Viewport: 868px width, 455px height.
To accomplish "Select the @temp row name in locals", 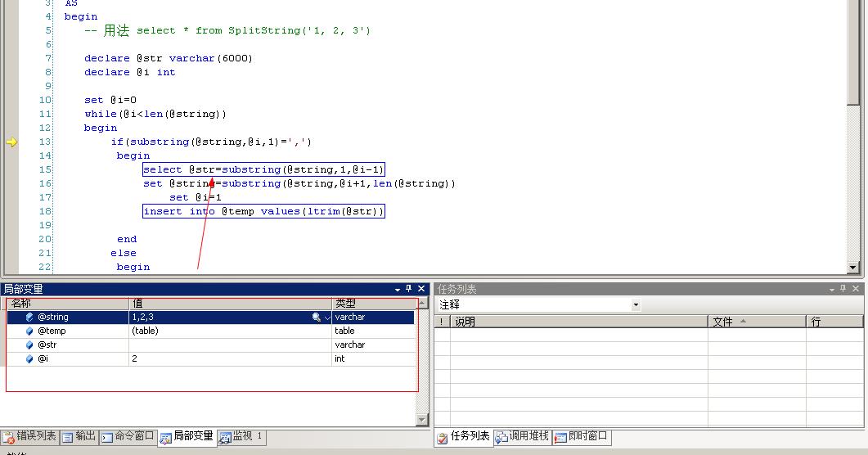I will pyautogui.click(x=52, y=331).
